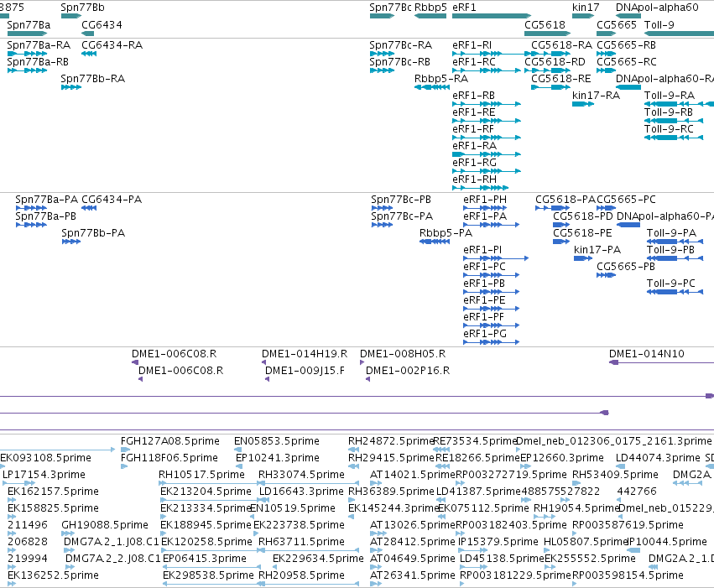Screen dimensions: 714x588
Task: Select transcript Spn77Ba-RB
Action: point(38,62)
